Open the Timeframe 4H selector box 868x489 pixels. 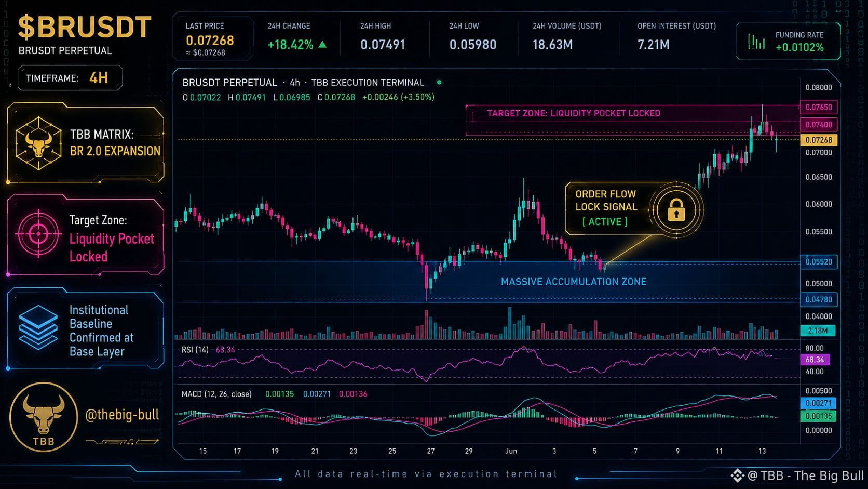pos(70,78)
